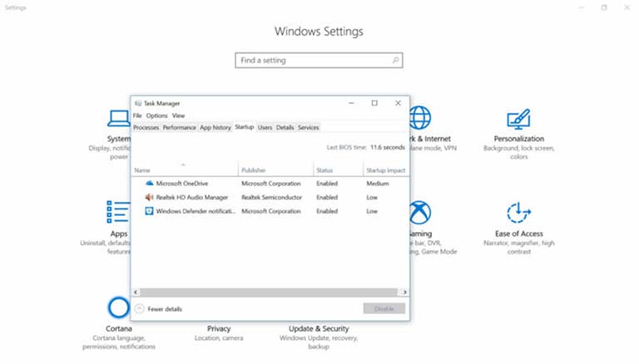Click horizontal scrollbar thumb in Task Manager
Image resolution: width=639 pixels, height=364 pixels.
pyautogui.click(x=269, y=292)
